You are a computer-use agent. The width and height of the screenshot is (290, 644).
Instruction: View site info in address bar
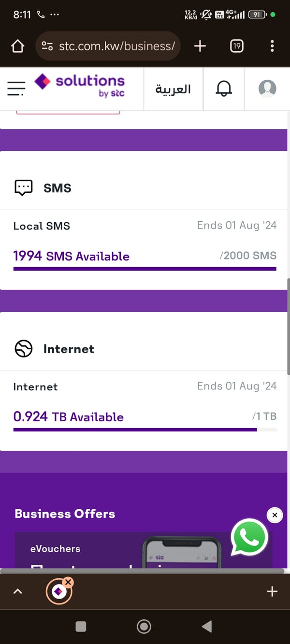[47, 46]
